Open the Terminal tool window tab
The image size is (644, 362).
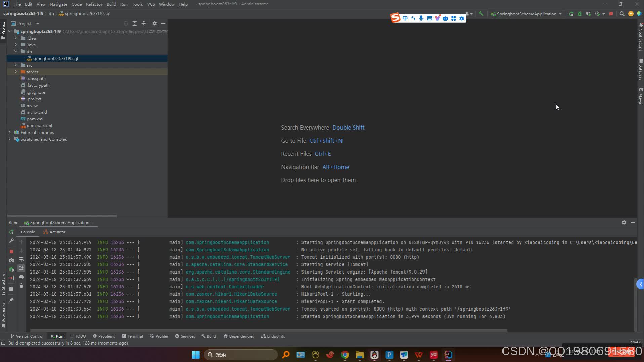click(x=132, y=336)
